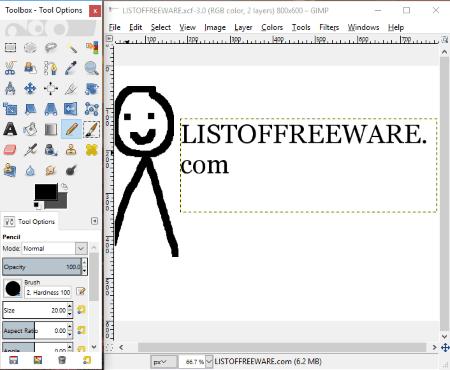Open the brush preview selector
Viewport: 450px width, 370px height.
coord(13,288)
